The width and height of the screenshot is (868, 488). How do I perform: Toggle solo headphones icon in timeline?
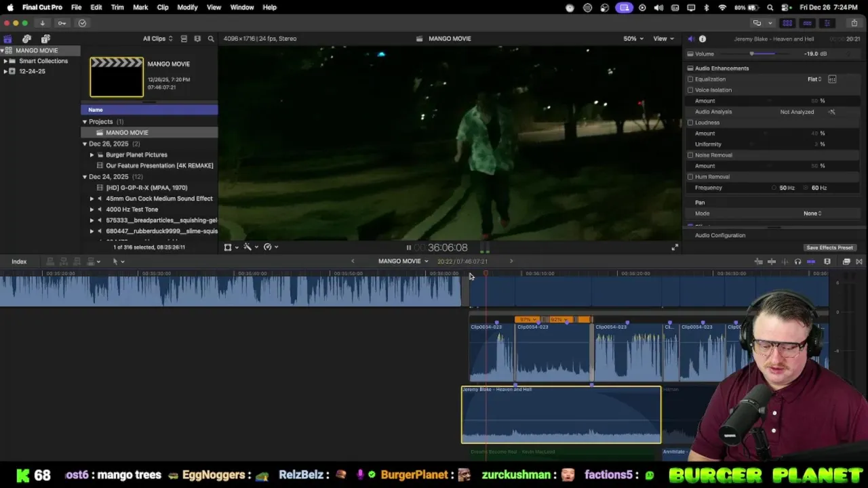[x=797, y=262]
